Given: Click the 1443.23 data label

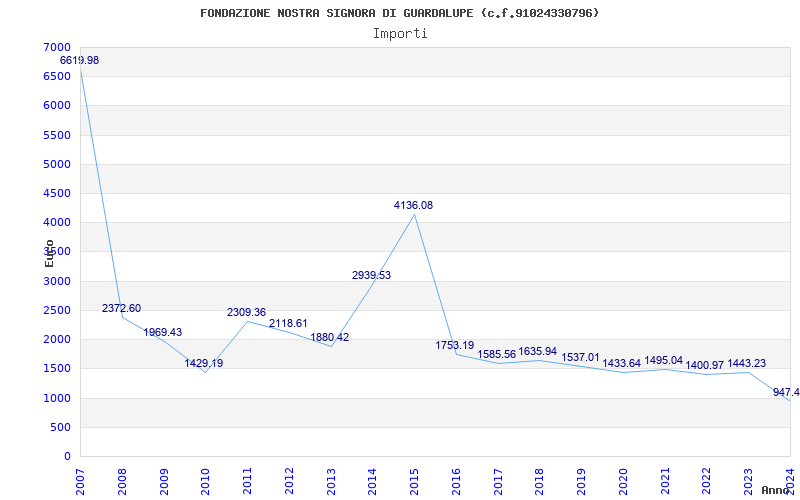Looking at the screenshot, I should (x=746, y=363).
